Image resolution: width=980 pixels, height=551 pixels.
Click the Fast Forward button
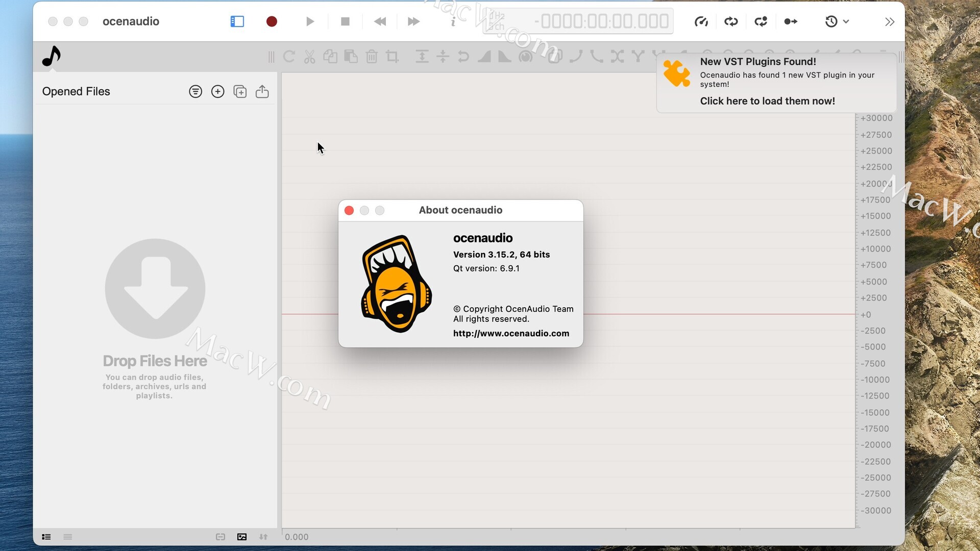coord(414,21)
